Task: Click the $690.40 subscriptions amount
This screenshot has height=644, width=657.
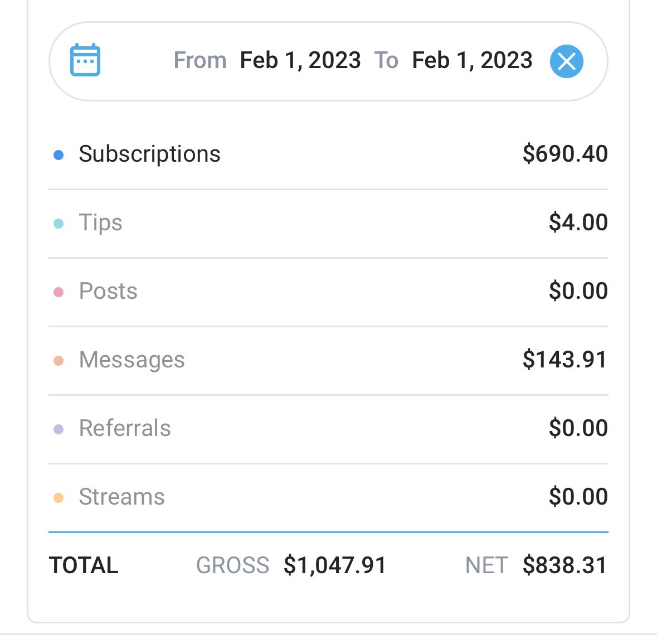Action: click(564, 154)
